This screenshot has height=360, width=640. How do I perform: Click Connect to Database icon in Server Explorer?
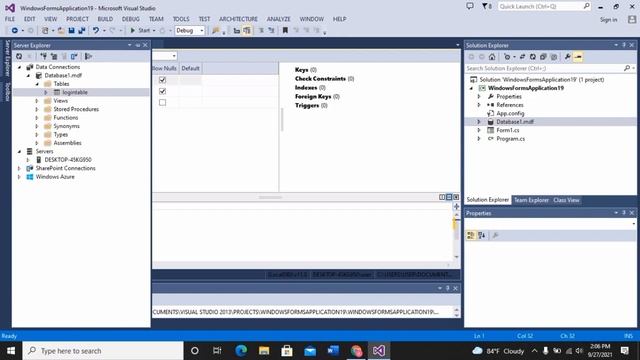[44, 56]
